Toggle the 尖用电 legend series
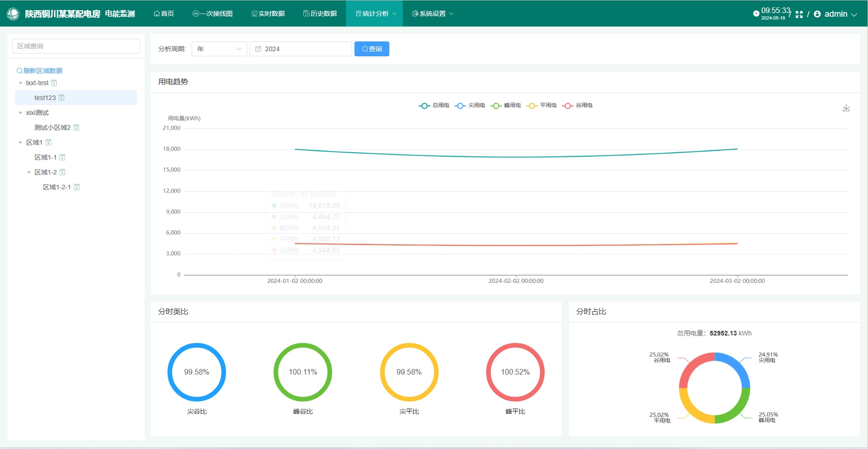 tap(470, 106)
